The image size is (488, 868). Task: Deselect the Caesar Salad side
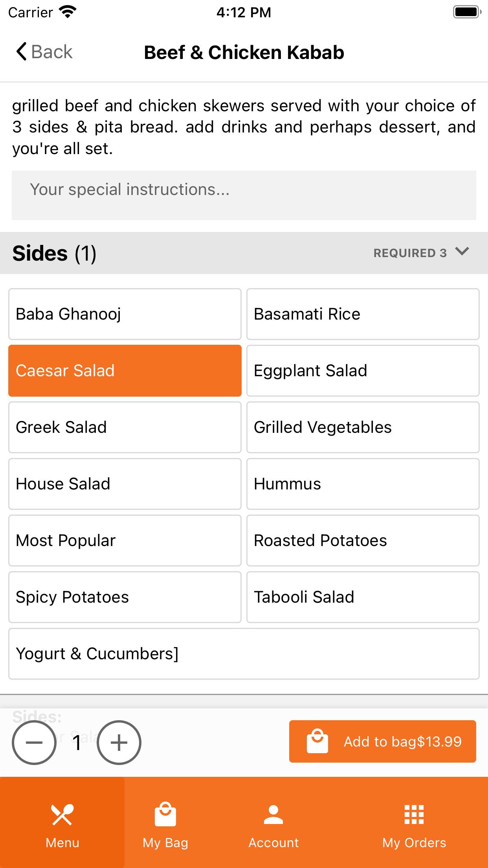coord(125,371)
